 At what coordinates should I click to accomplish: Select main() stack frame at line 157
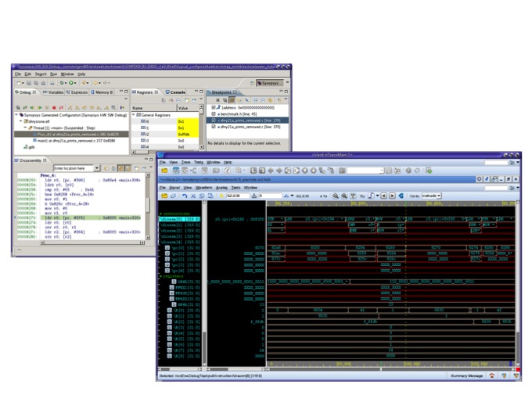(74, 141)
